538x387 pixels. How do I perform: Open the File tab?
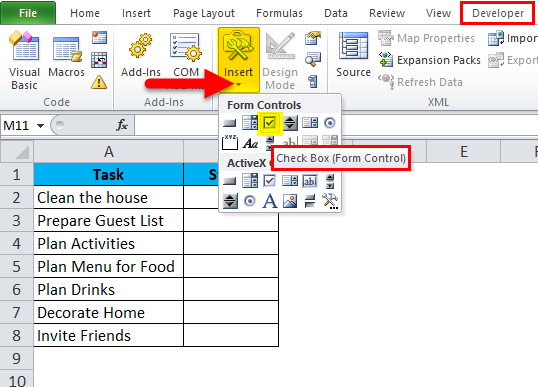(28, 13)
